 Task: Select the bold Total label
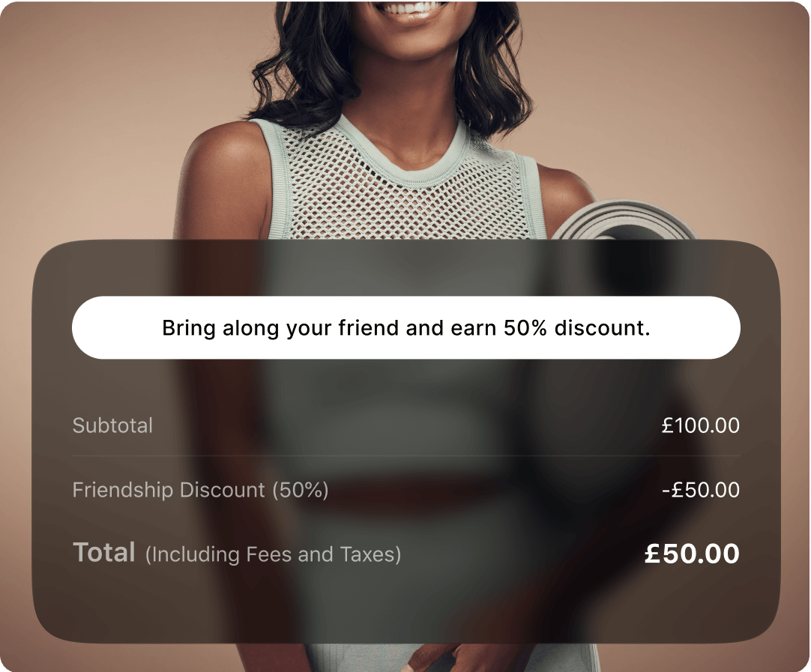point(104,552)
